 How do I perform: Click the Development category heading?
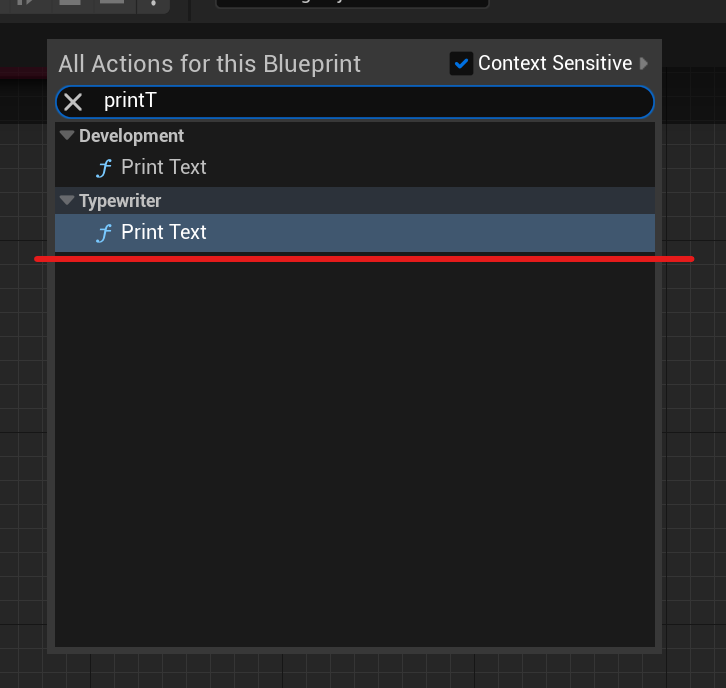coord(131,136)
